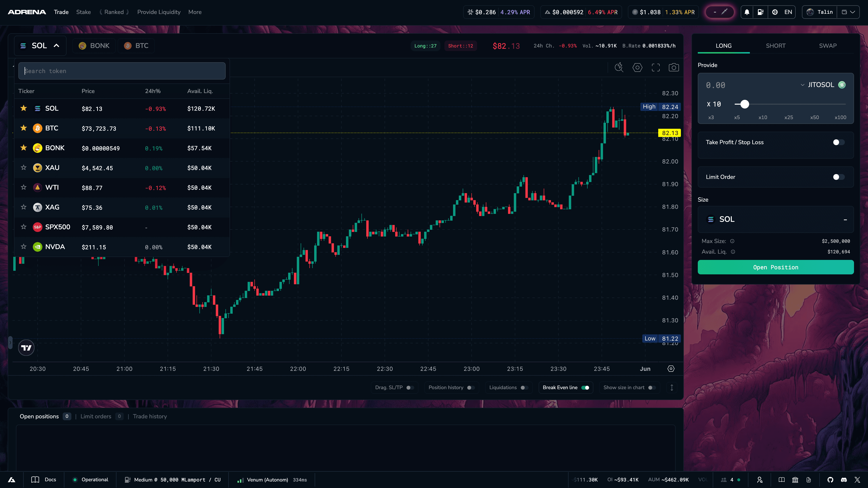Click the x100 mark on leverage slider
868x488 pixels.
click(x=840, y=118)
